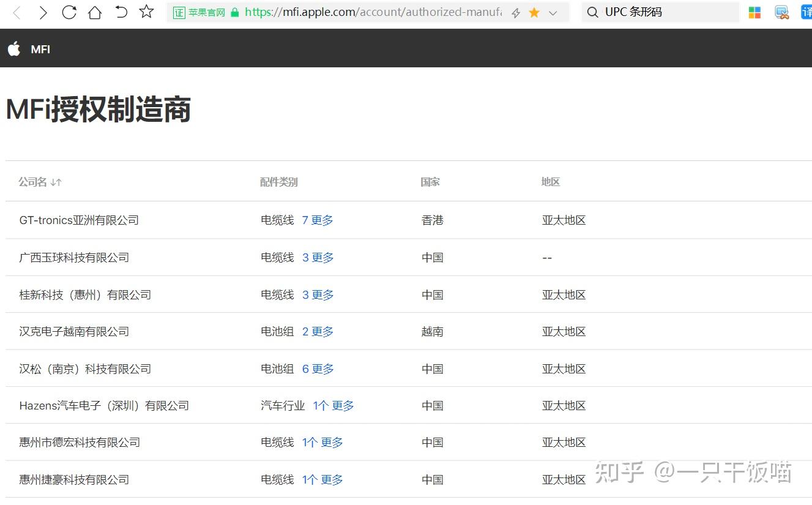Open the forward navigation history arrow
The height and width of the screenshot is (505, 812).
click(43, 11)
